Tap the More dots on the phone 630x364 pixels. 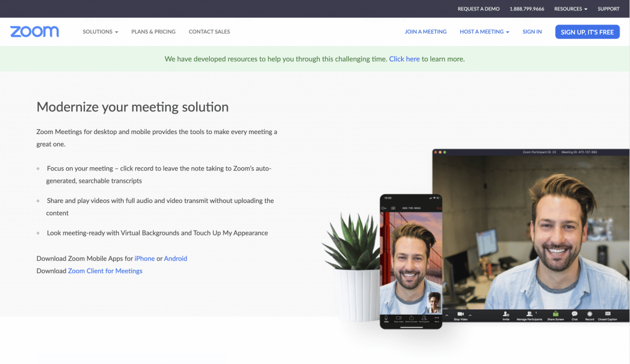[x=437, y=318]
